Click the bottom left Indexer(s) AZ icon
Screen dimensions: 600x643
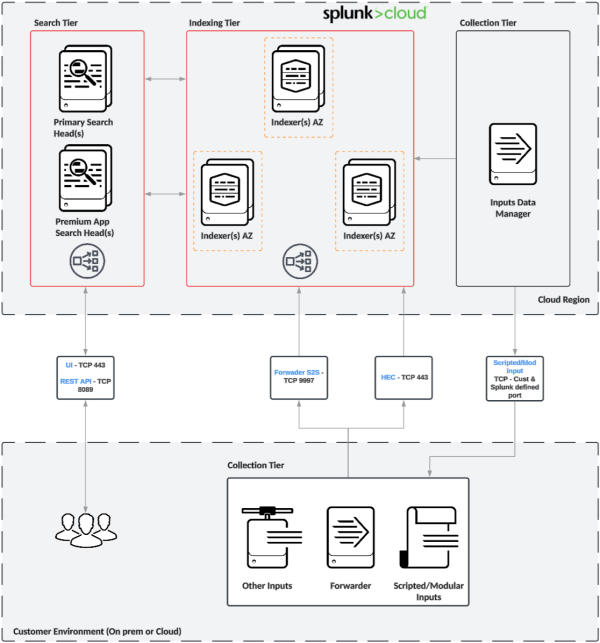pos(227,192)
